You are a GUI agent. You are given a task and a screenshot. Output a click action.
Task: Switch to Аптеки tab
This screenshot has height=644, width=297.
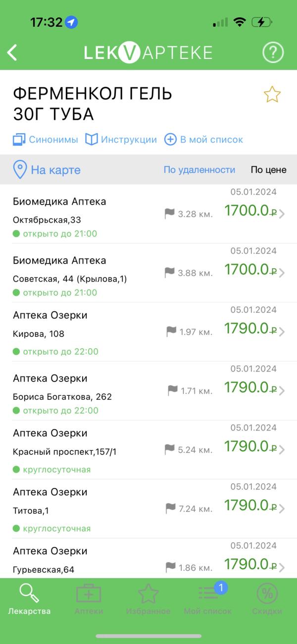point(89,599)
